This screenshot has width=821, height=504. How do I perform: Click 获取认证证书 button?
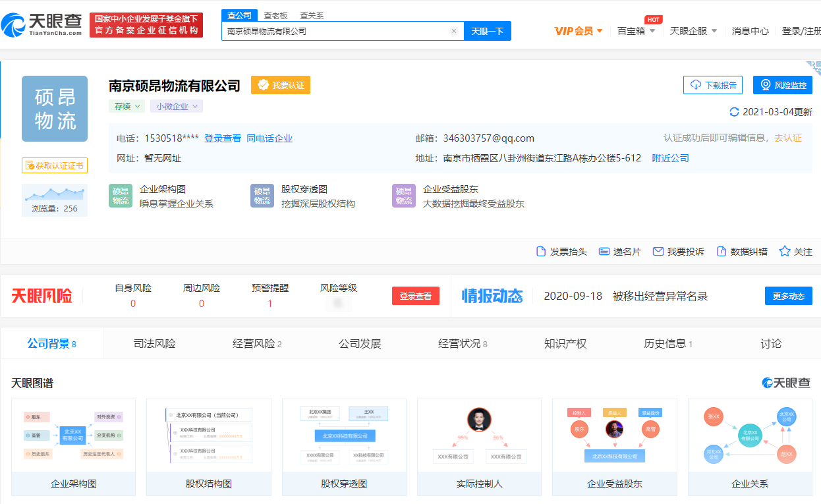coord(55,165)
